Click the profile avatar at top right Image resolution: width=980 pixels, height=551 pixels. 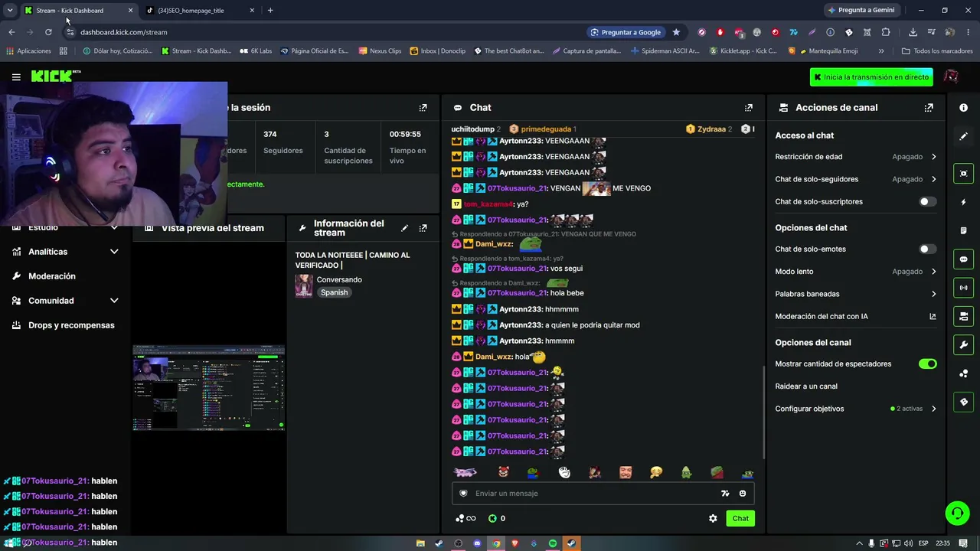(951, 77)
